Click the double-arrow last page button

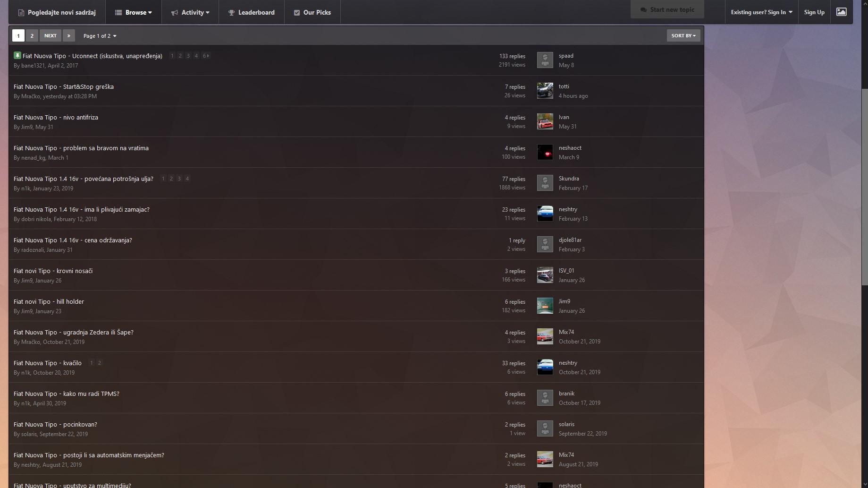pyautogui.click(x=68, y=35)
